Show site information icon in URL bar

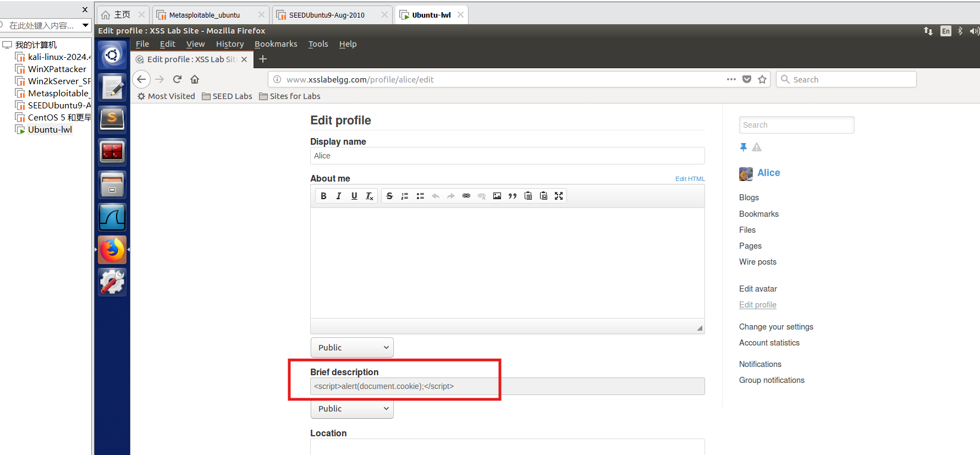point(277,79)
